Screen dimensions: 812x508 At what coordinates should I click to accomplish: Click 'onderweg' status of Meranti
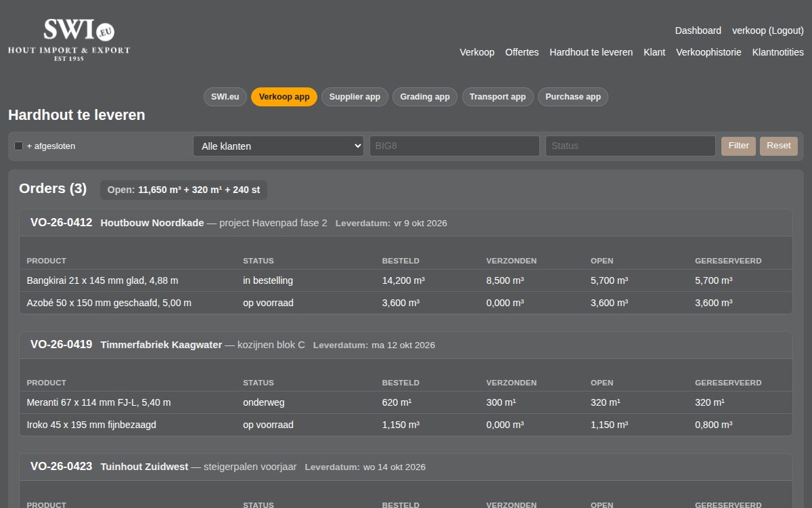click(x=264, y=402)
